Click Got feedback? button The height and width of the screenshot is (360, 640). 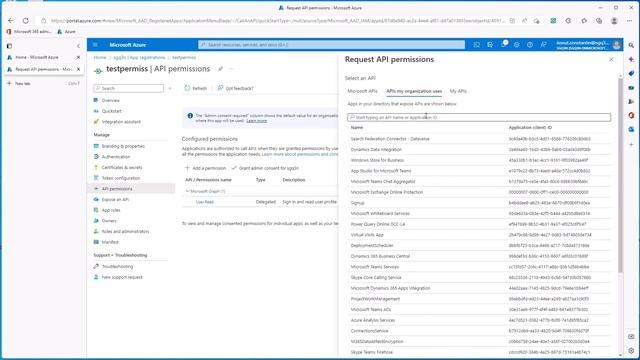[236, 88]
